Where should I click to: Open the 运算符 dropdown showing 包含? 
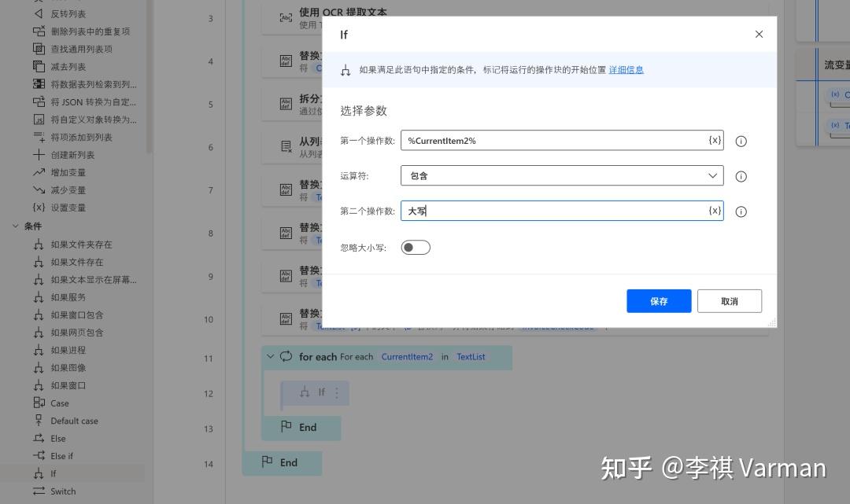point(563,175)
